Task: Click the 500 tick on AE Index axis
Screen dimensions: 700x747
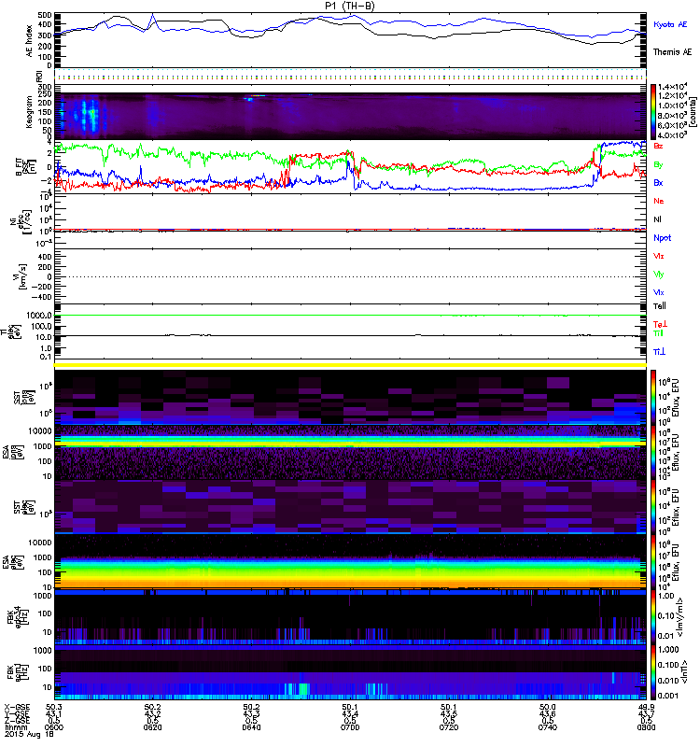Action: pyautogui.click(x=45, y=15)
